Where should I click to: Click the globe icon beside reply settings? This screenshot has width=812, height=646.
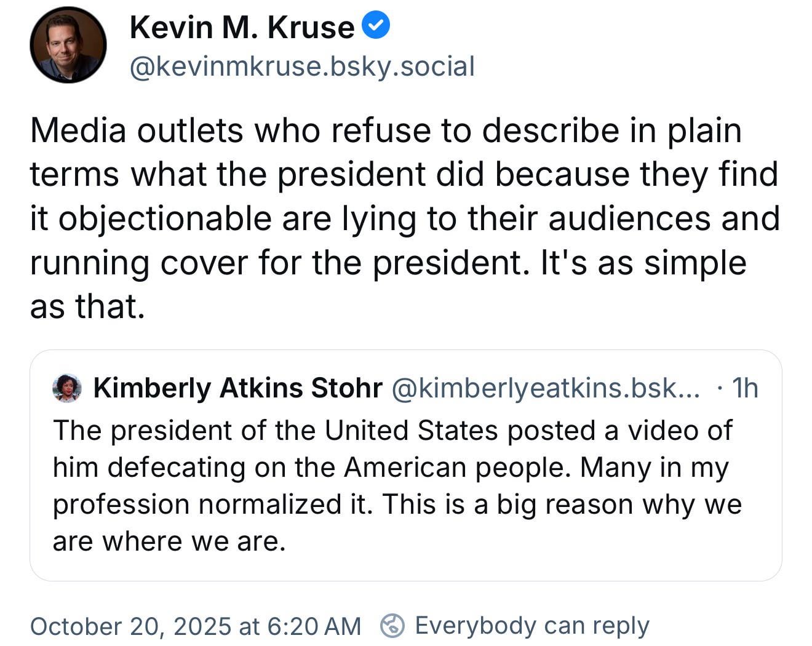(x=392, y=626)
